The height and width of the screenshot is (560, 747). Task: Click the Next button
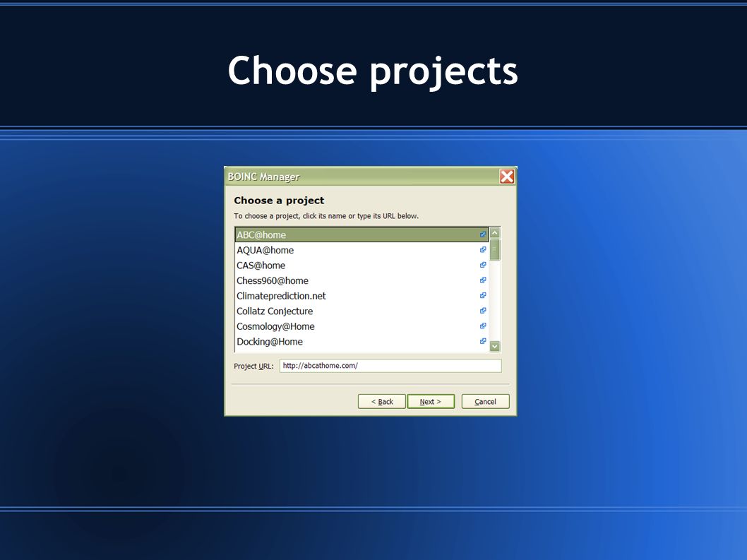click(x=431, y=401)
